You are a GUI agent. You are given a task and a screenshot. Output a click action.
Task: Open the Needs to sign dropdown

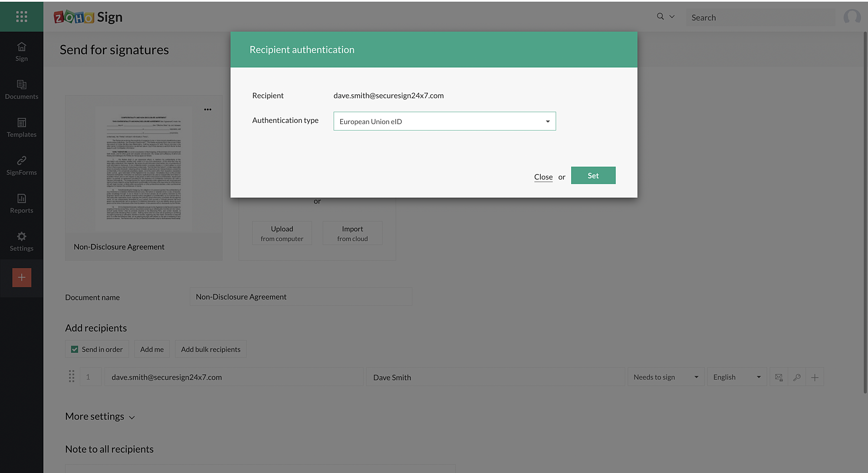(x=665, y=377)
